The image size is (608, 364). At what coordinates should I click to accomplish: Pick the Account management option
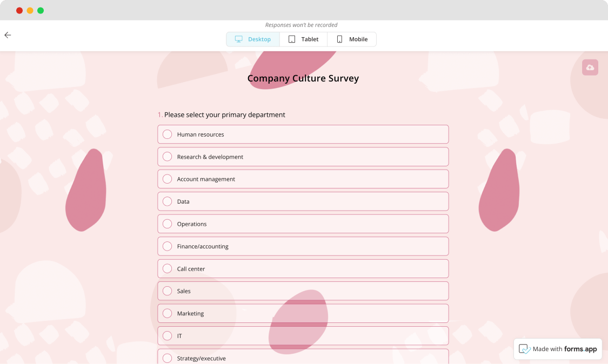pyautogui.click(x=168, y=179)
